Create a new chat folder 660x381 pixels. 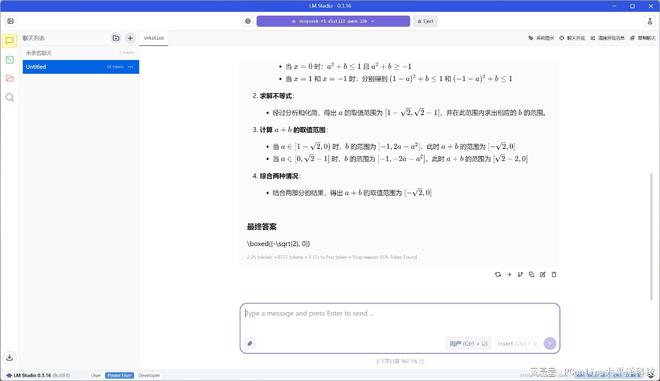click(116, 38)
